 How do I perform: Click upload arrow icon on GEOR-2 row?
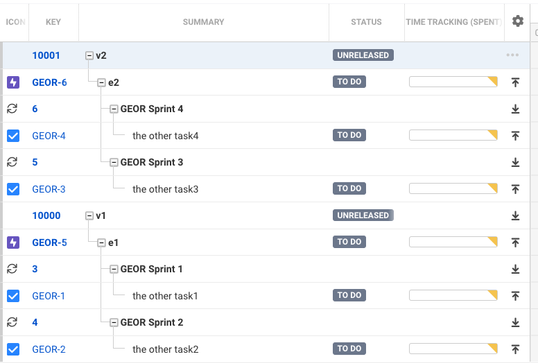(515, 349)
